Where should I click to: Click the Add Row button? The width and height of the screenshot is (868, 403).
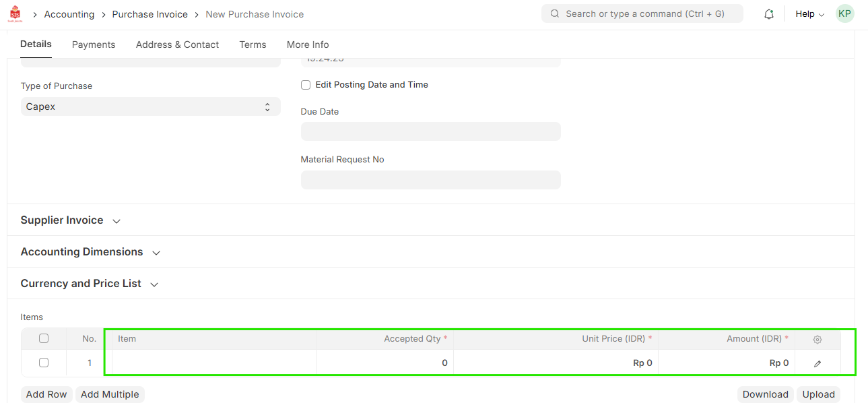click(x=46, y=394)
